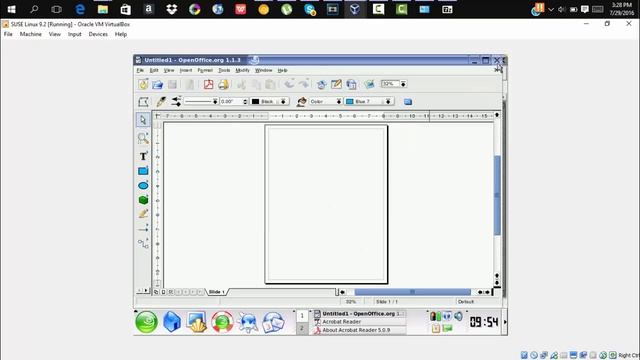Open the OpenOffice File menu

click(140, 71)
